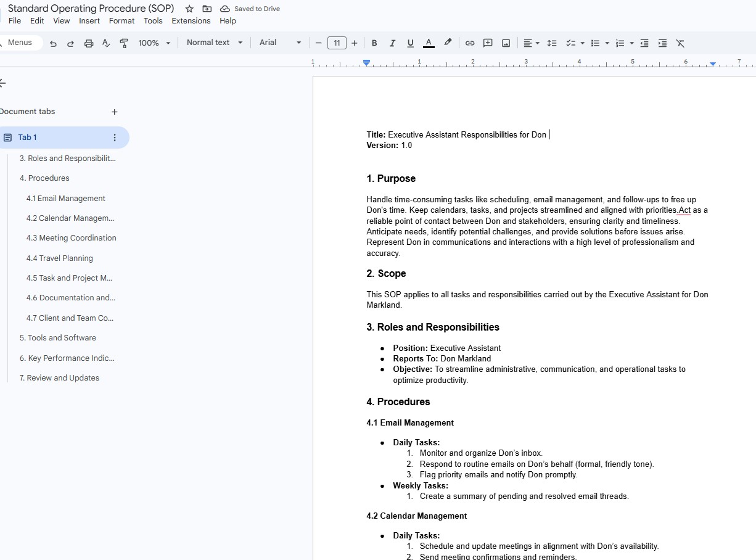Click the numbered list icon
The height and width of the screenshot is (560, 756).
[x=620, y=43]
